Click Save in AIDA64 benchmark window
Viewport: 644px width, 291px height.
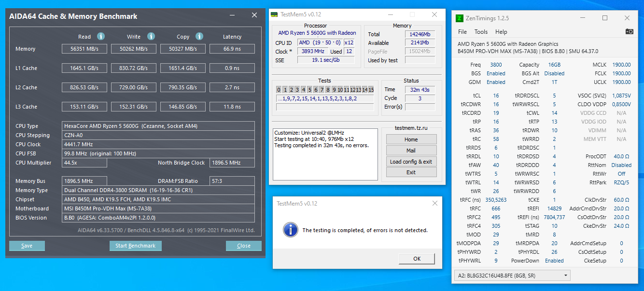(27, 246)
